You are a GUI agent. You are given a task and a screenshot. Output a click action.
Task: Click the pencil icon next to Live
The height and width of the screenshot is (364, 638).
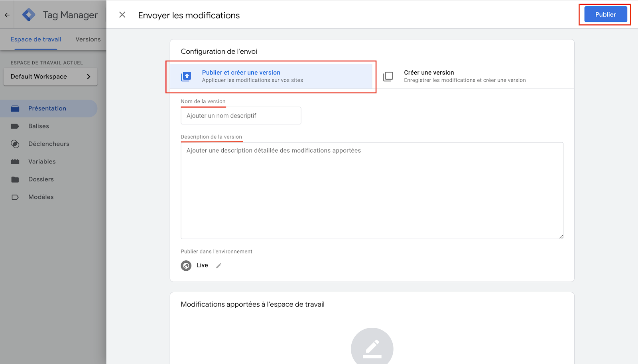point(219,266)
